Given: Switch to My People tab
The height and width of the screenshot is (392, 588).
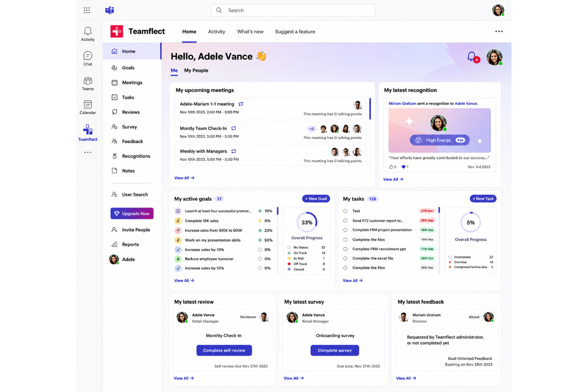Looking at the screenshot, I should pos(196,70).
